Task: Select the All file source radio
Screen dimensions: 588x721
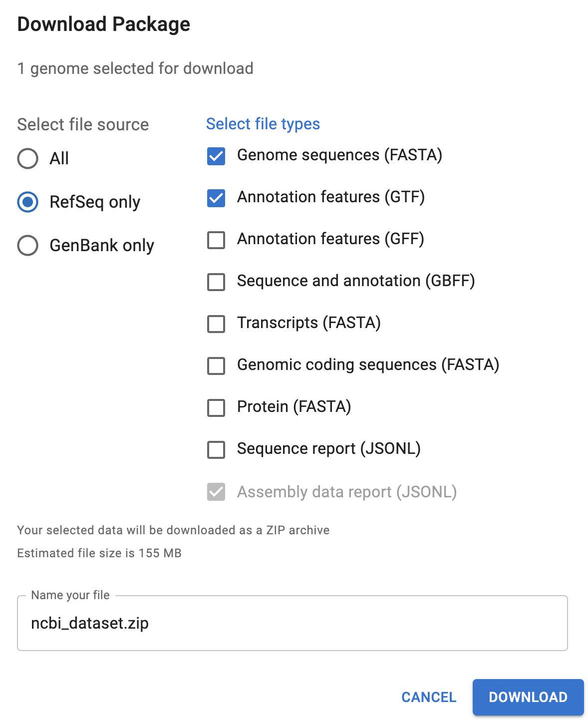Action: [28, 159]
